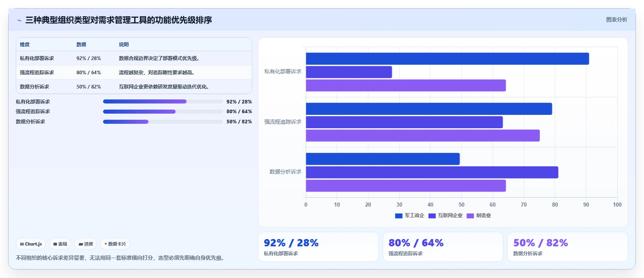Click the 说明 column header

coord(124,45)
